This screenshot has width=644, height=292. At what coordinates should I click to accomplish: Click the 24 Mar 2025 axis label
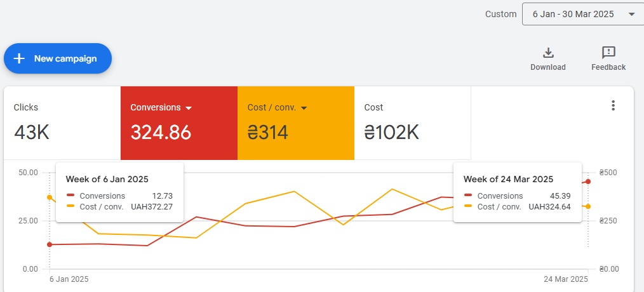[566, 279]
